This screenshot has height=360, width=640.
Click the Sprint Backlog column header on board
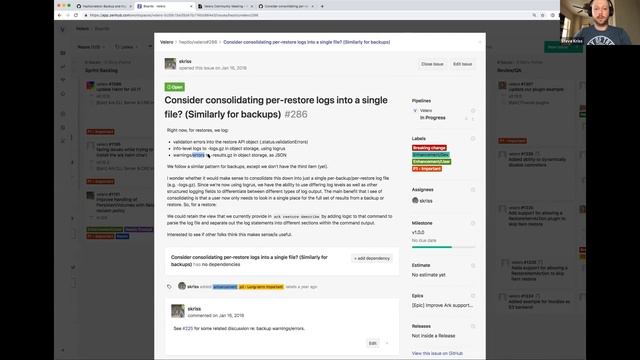(x=101, y=70)
